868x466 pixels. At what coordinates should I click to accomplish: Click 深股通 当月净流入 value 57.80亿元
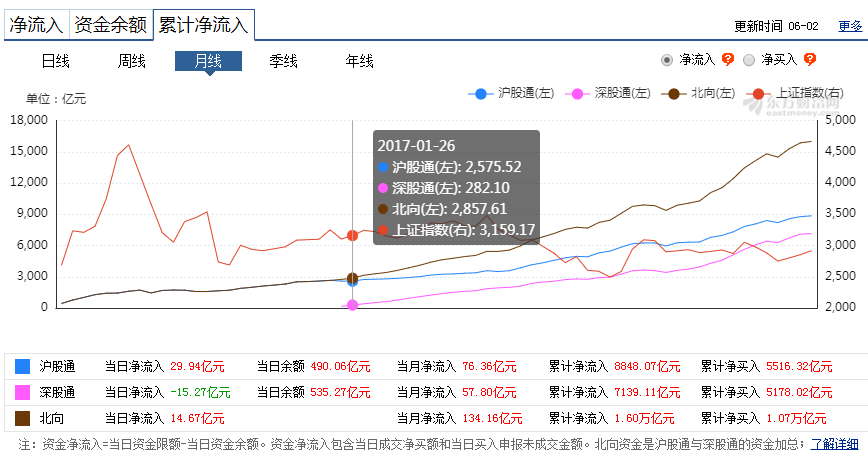click(x=489, y=392)
